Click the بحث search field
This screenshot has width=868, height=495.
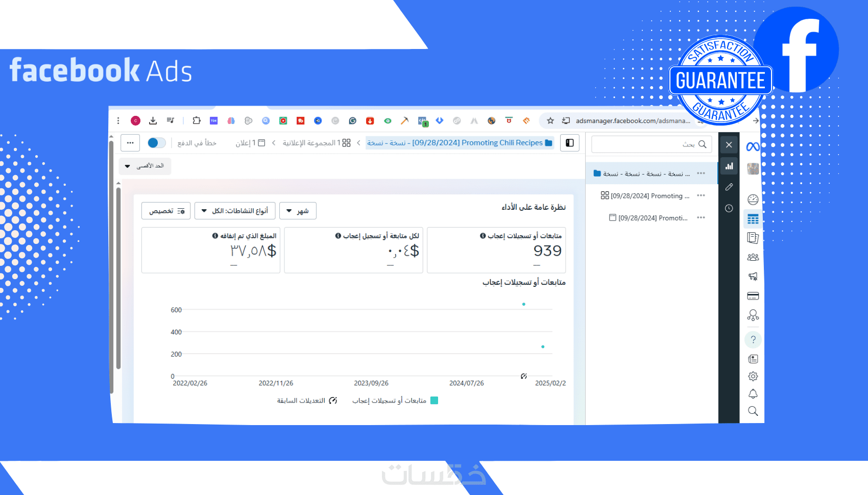click(652, 144)
